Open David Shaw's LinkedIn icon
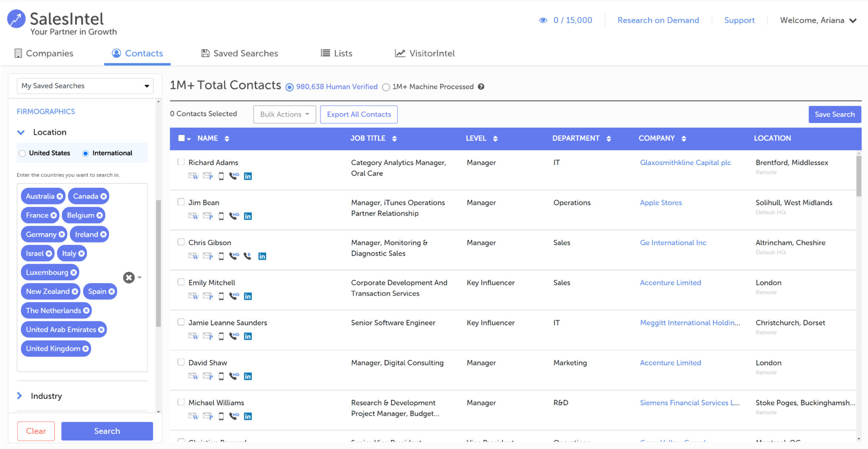 pyautogui.click(x=248, y=376)
